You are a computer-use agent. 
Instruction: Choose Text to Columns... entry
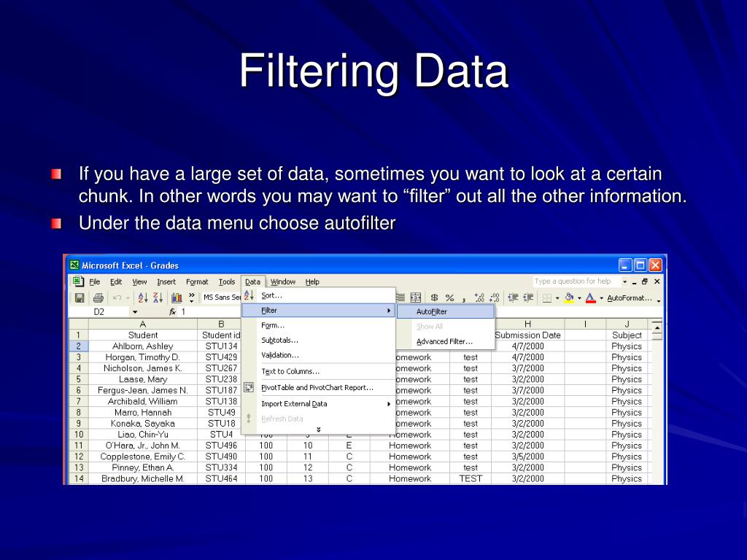[319, 371]
